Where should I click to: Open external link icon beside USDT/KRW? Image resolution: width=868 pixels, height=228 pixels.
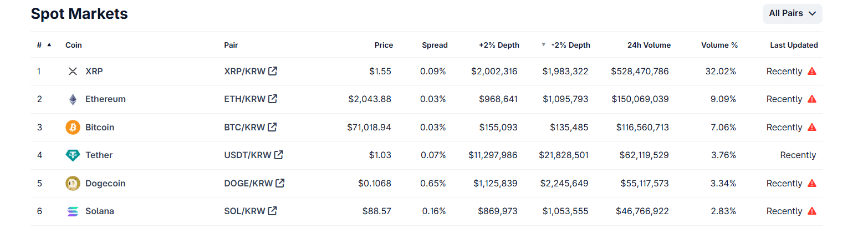(278, 155)
